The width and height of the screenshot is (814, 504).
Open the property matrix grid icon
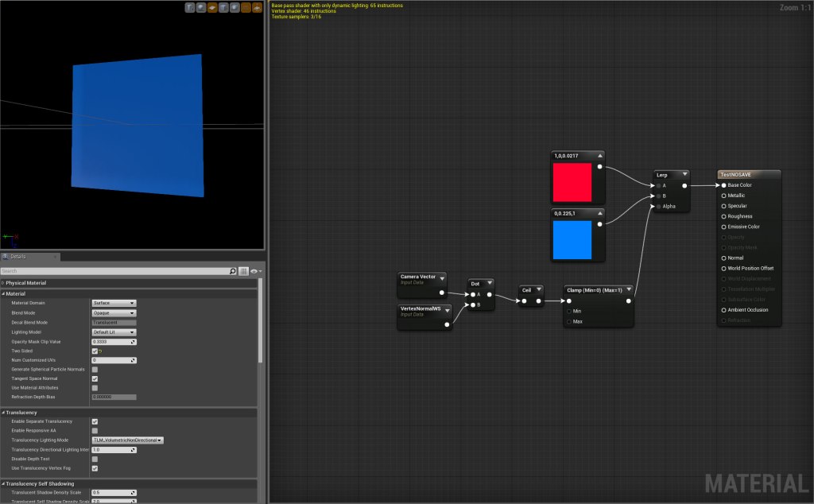243,271
